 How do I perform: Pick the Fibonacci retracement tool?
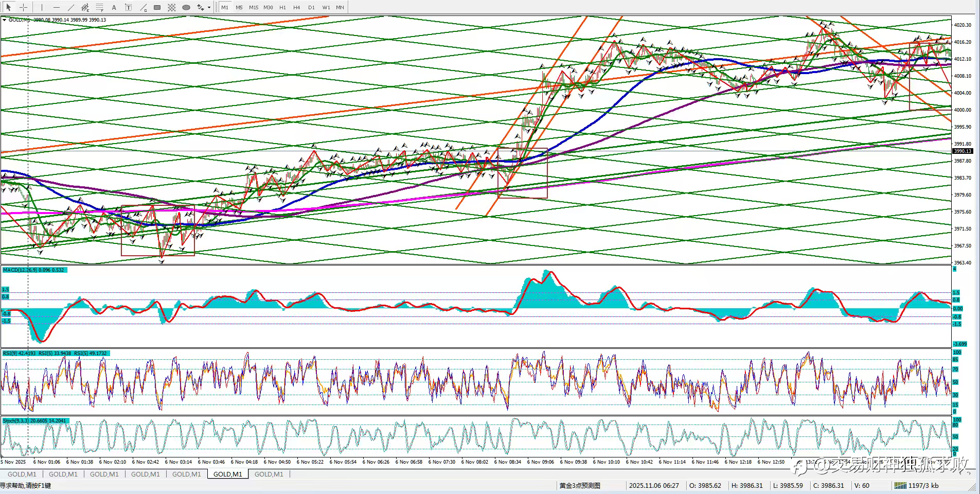pos(100,7)
